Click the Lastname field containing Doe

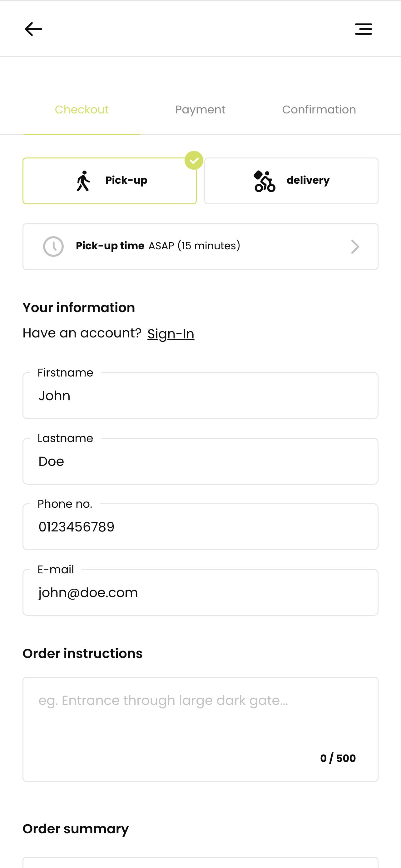point(200,461)
